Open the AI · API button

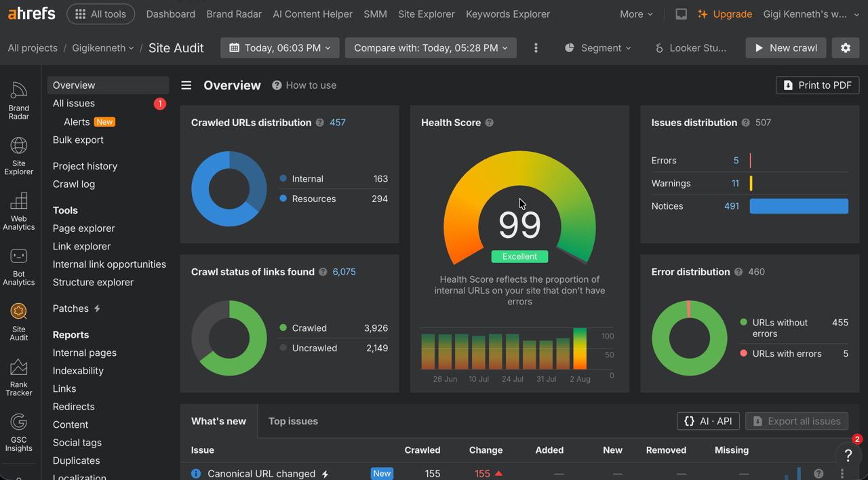[x=708, y=421]
